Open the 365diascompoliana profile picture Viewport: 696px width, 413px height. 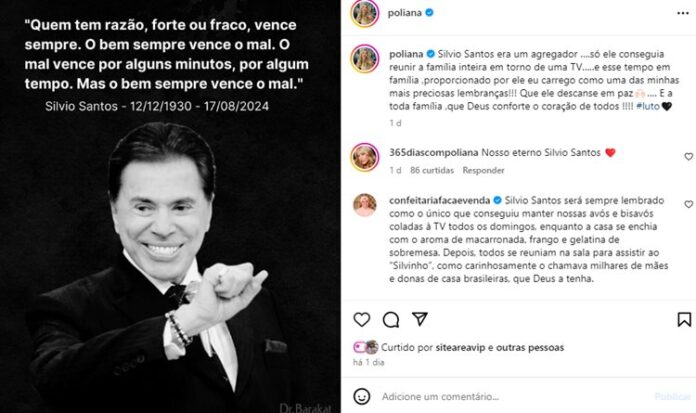click(x=362, y=156)
